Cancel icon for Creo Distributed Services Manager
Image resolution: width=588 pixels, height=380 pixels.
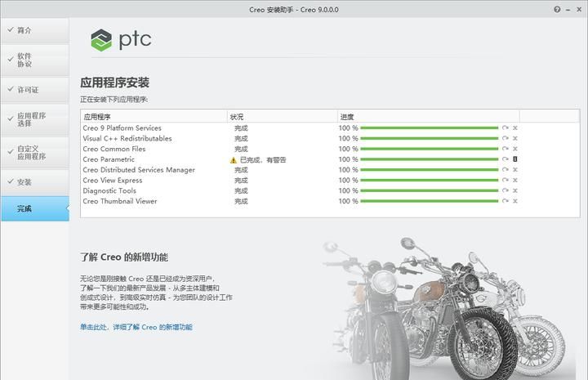point(515,169)
